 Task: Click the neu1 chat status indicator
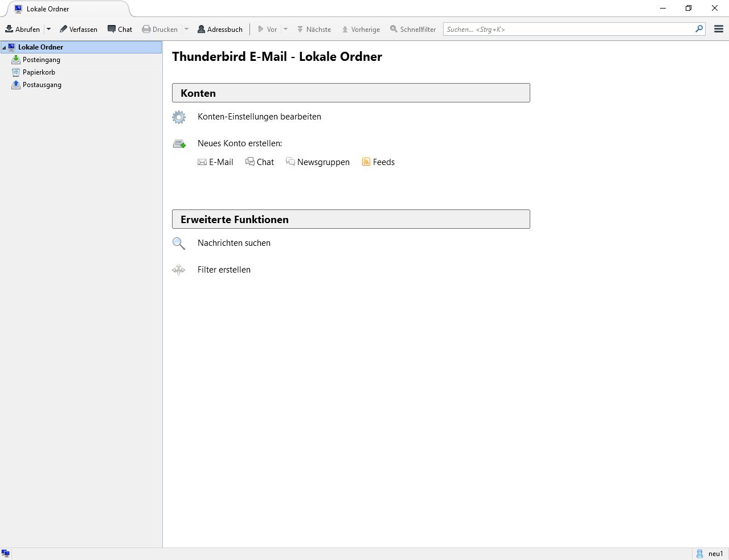pos(709,554)
